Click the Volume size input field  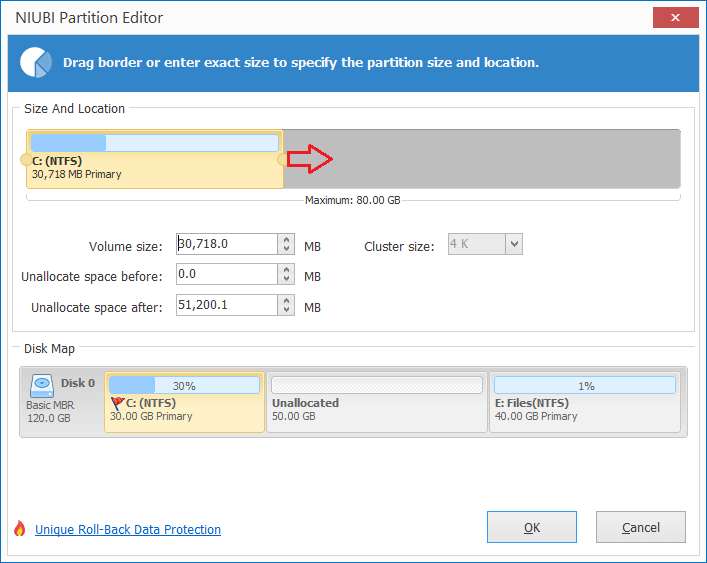point(227,244)
